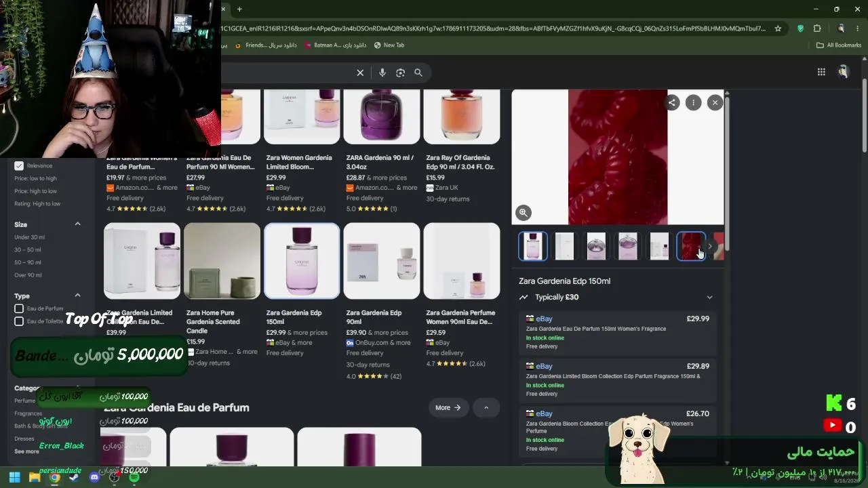The height and width of the screenshot is (488, 868).
Task: Collapse the Type filter section
Action: pyautogui.click(x=77, y=296)
